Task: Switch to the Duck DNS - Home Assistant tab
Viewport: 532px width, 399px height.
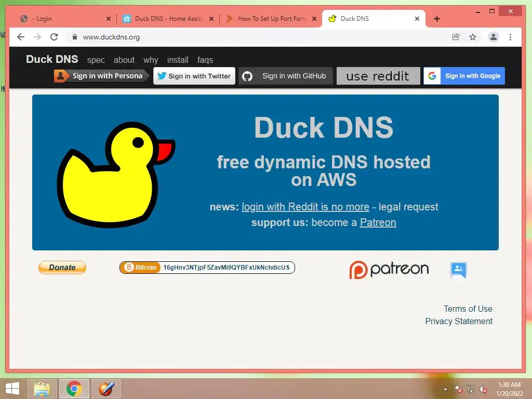Action: (x=168, y=19)
